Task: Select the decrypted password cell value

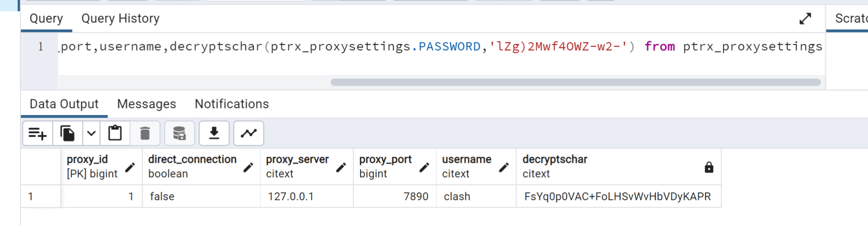Action: (617, 197)
